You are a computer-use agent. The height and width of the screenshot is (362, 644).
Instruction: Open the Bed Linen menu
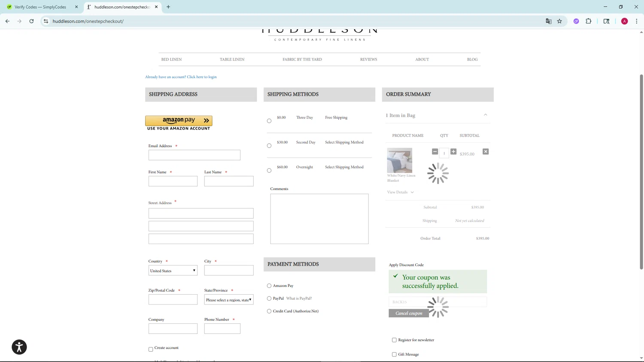171,60
